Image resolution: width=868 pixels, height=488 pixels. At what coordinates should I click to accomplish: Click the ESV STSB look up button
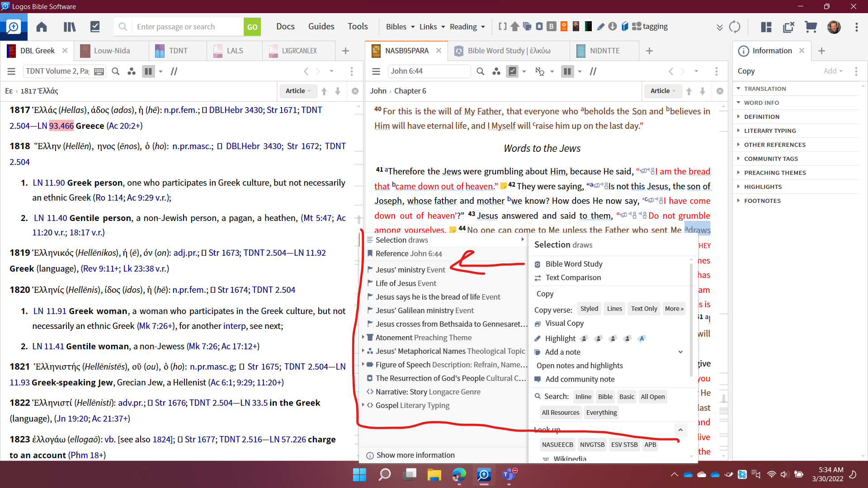tap(624, 445)
